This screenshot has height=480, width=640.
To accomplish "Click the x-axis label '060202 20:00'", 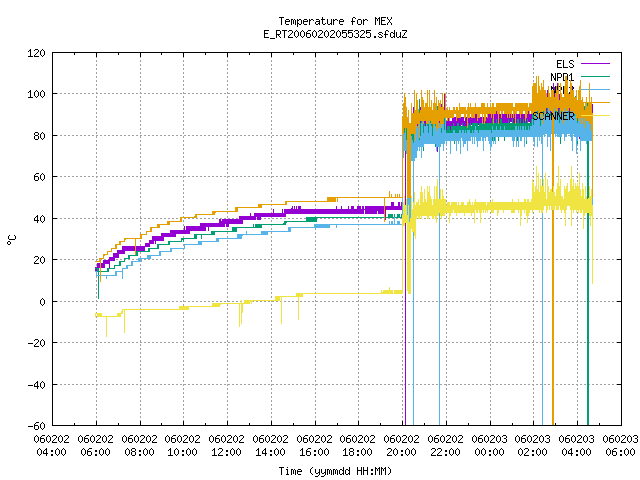I will point(402,446).
